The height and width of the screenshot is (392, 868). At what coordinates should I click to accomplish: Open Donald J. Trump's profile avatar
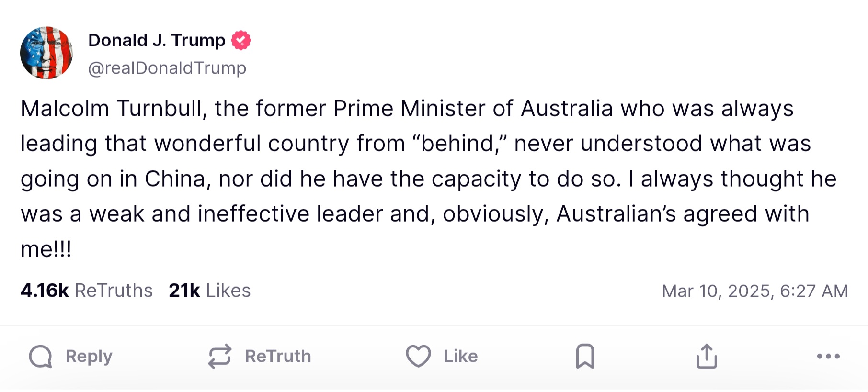pos(46,53)
